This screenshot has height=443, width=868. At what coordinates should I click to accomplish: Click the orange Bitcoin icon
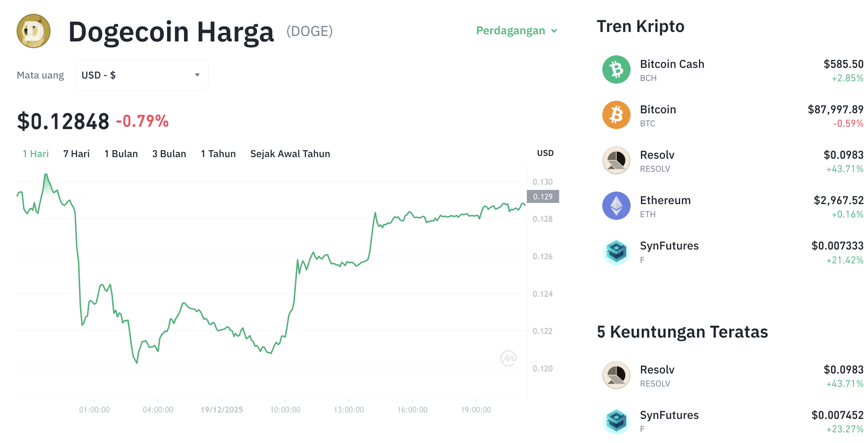(616, 115)
